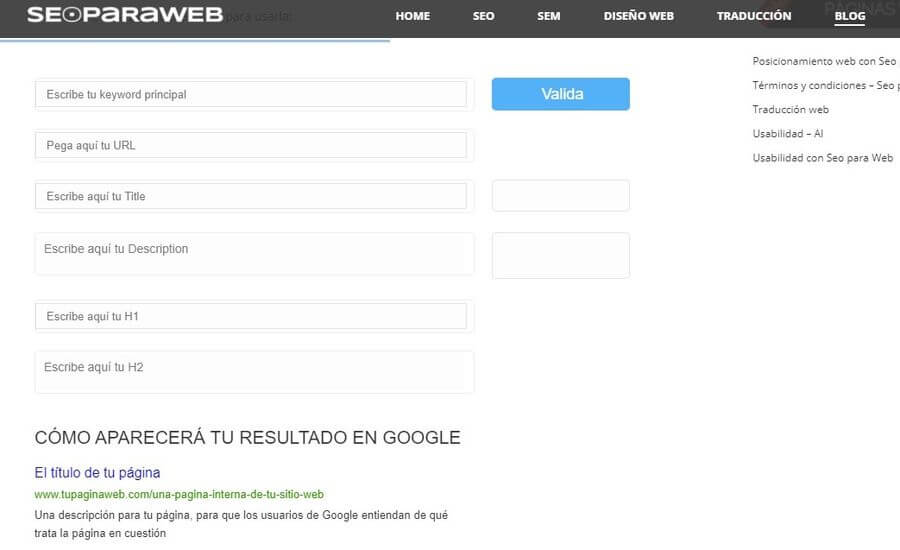Select the 'Escribe aquí tu Title' field
This screenshot has height=550, width=900.
click(x=251, y=196)
